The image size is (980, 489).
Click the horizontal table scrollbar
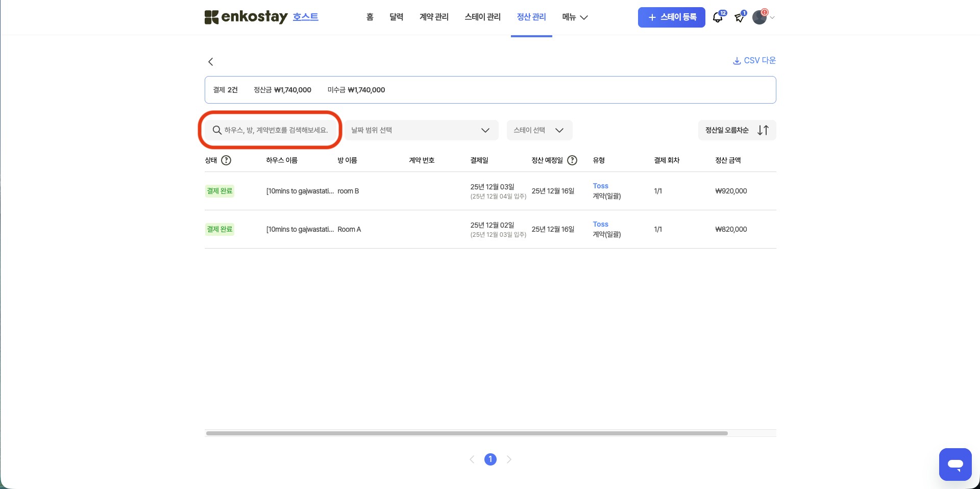coord(467,433)
